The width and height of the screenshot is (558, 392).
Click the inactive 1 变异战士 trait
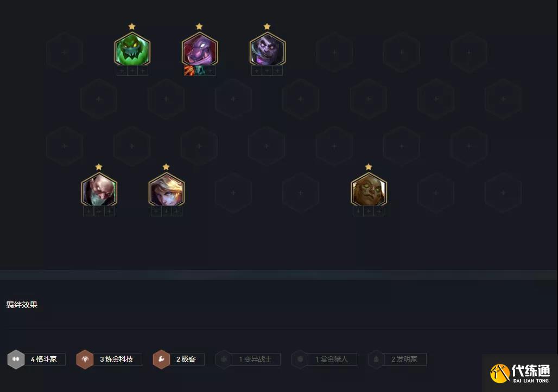coord(248,359)
